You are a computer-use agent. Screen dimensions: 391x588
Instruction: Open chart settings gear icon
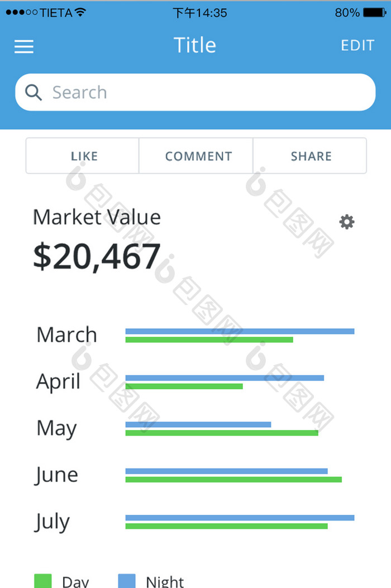[347, 222]
